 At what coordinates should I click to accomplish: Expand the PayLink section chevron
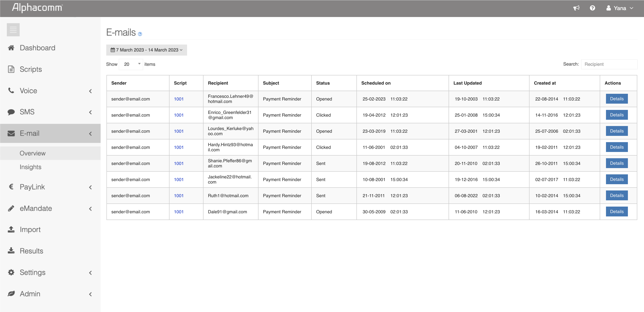pyautogui.click(x=90, y=187)
